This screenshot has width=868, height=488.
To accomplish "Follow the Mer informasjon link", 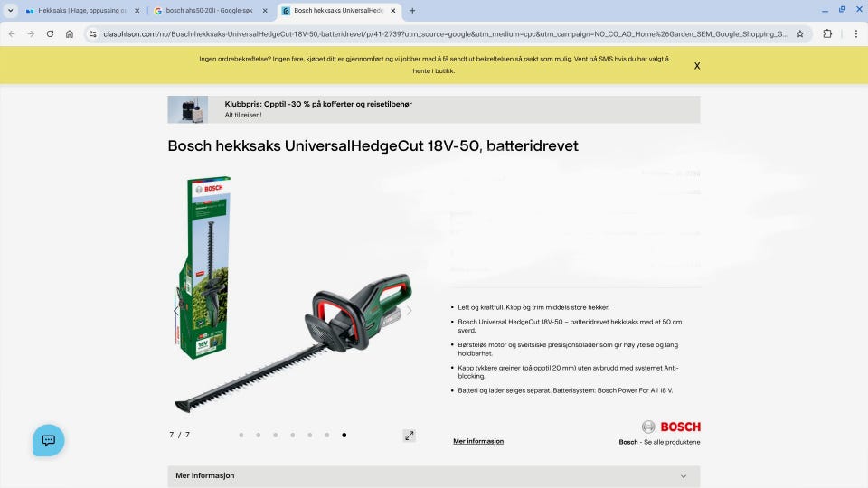I will point(478,441).
